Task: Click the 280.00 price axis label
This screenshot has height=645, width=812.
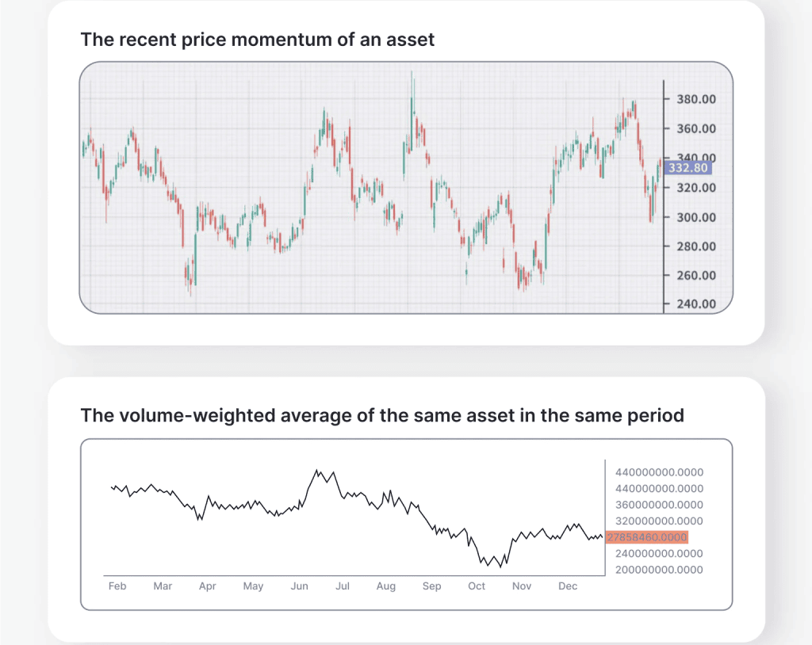Action: pyautogui.click(x=696, y=246)
